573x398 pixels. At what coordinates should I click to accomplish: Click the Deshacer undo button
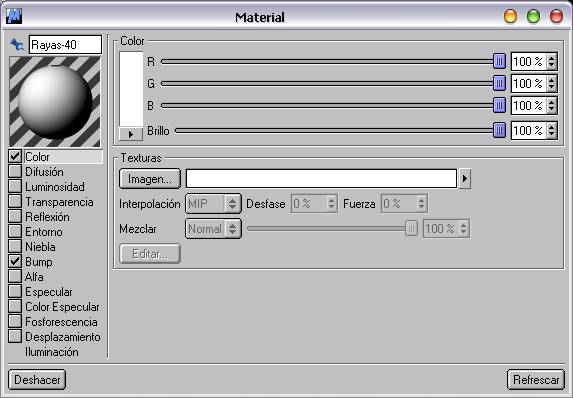(x=37, y=380)
